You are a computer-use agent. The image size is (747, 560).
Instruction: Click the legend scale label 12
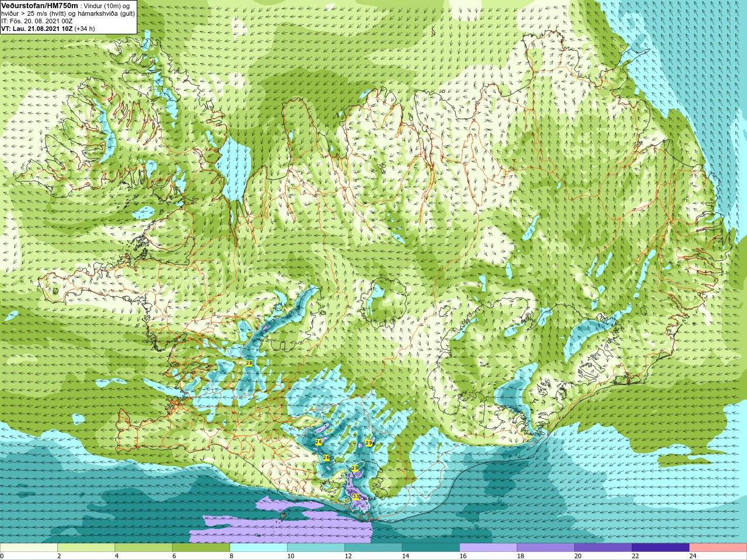pyautogui.click(x=348, y=556)
